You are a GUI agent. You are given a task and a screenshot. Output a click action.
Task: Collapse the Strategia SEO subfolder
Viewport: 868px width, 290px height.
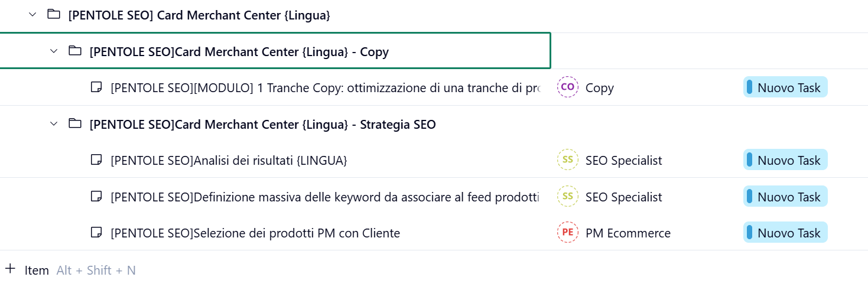pyautogui.click(x=54, y=124)
